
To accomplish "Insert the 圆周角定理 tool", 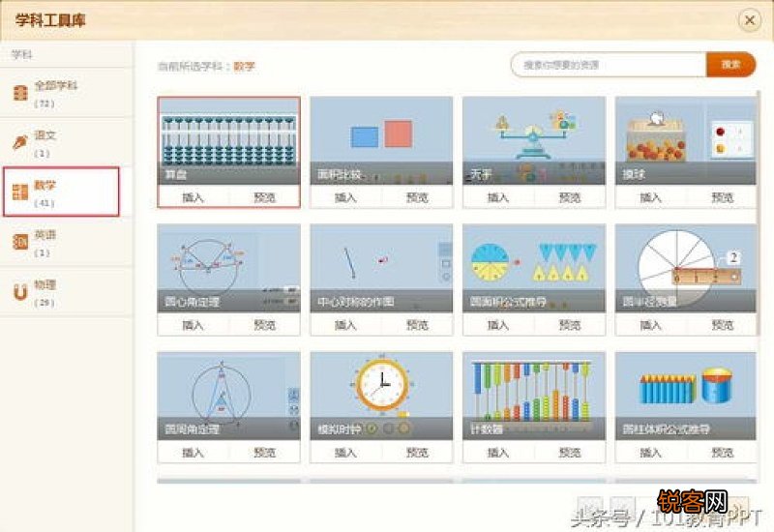I will (x=193, y=452).
